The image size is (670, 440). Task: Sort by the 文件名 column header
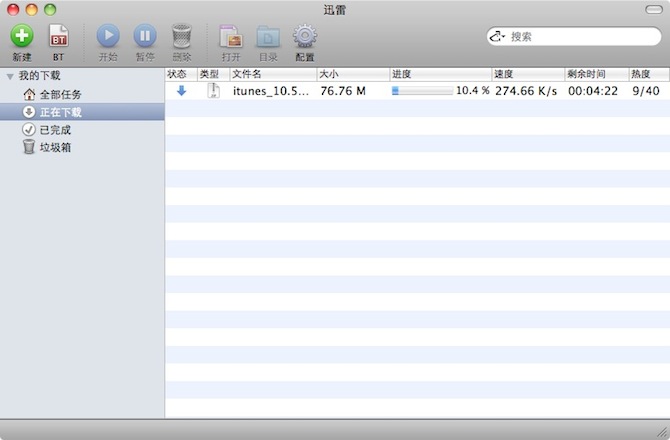coord(273,74)
